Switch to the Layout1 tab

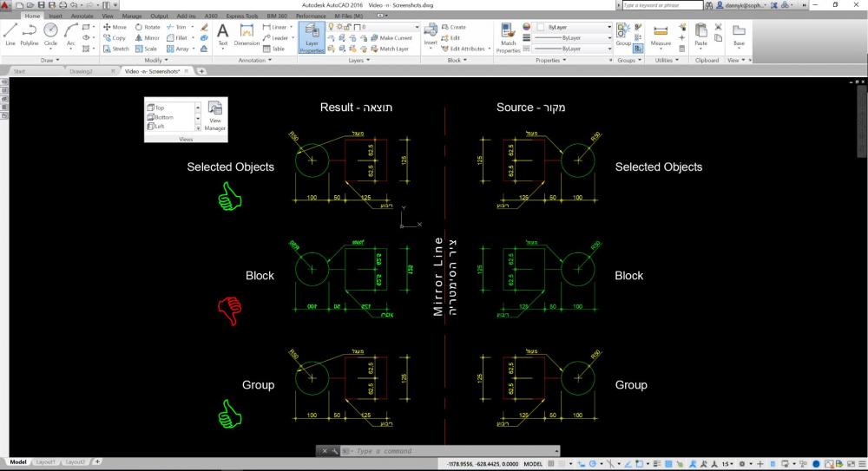coord(44,461)
